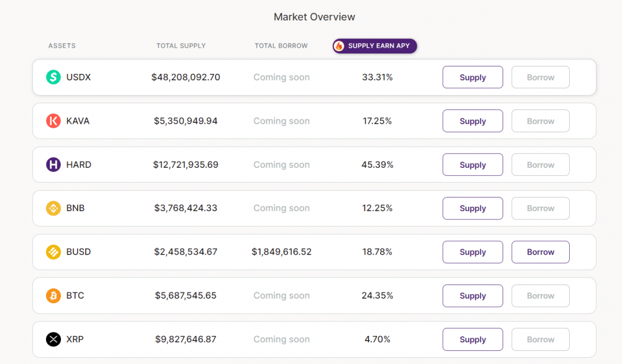The image size is (622, 364).
Task: Click the Assets column header
Action: [62, 46]
